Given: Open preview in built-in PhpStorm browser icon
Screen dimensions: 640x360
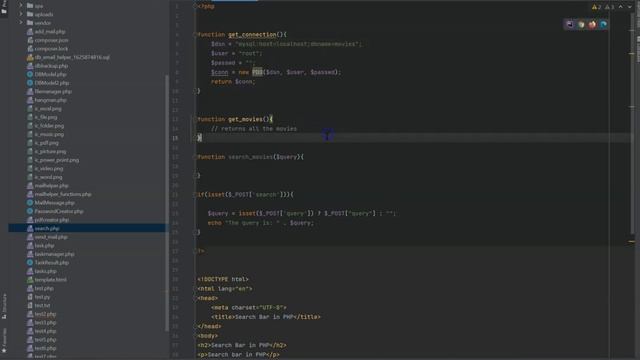Looking at the screenshot, I should tap(570, 24).
